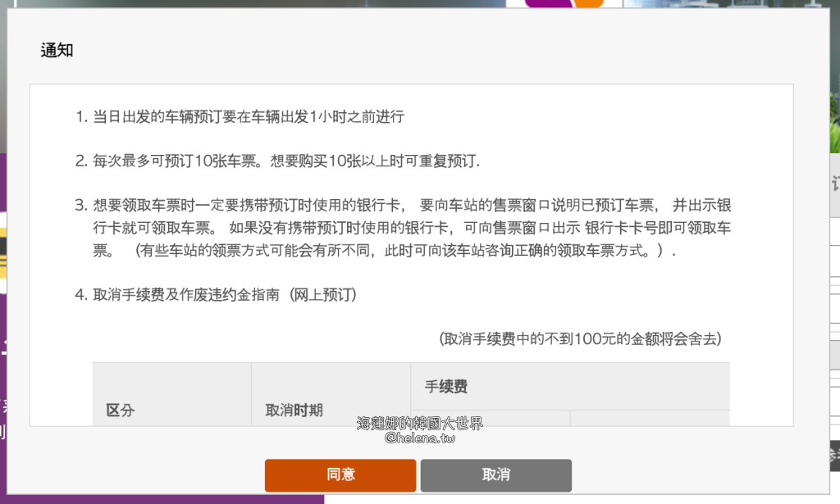Click notice item 2 about 10张 ticket limit
The image size is (840, 504).
285,161
